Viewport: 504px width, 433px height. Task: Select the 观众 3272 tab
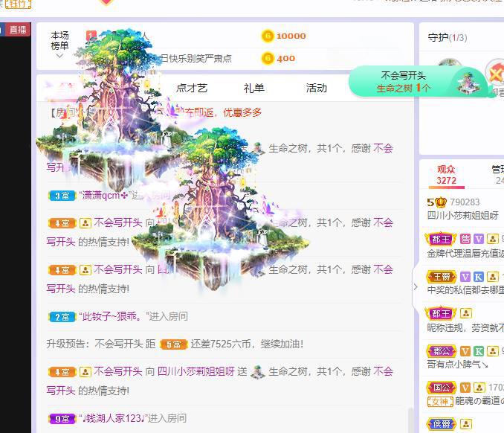pyautogui.click(x=446, y=175)
